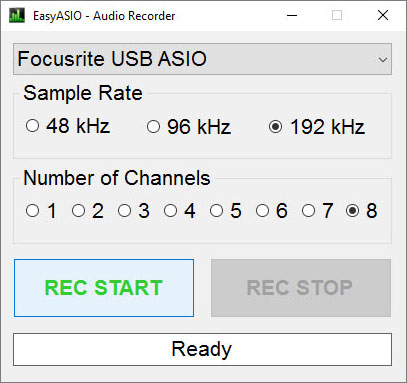Click the Ready status field
Screen dimensions: 407x383
click(x=202, y=349)
